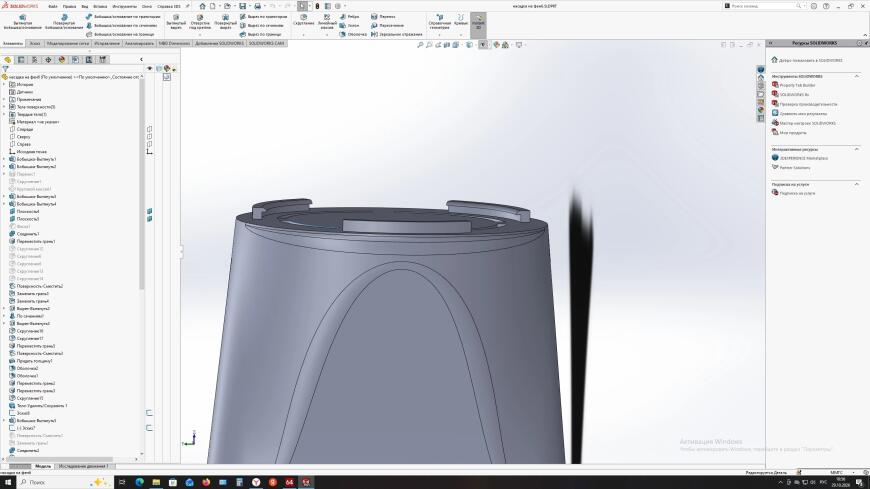The image size is (870, 489).
Task: Click the Save icon in the quick toolbar
Action: click(x=242, y=6)
